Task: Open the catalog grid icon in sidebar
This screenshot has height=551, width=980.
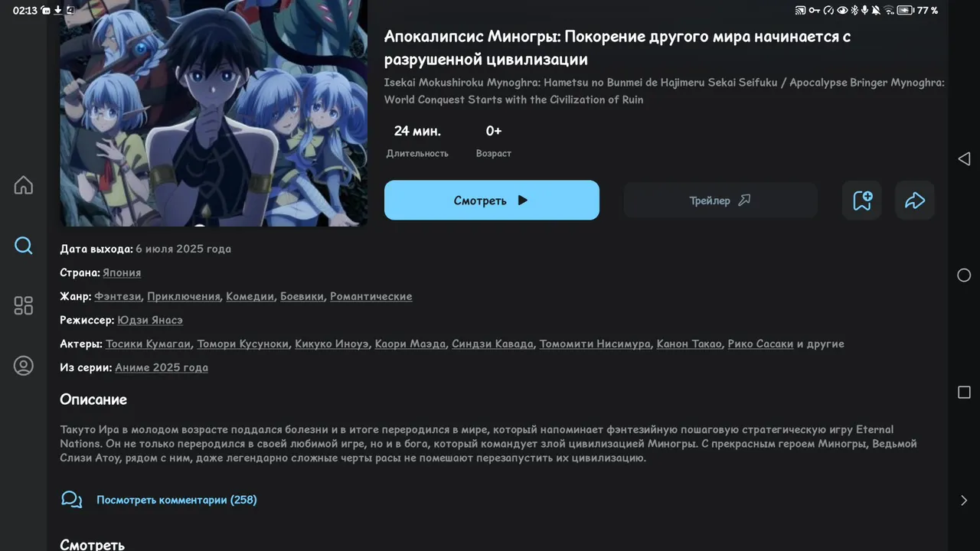Action: click(24, 305)
